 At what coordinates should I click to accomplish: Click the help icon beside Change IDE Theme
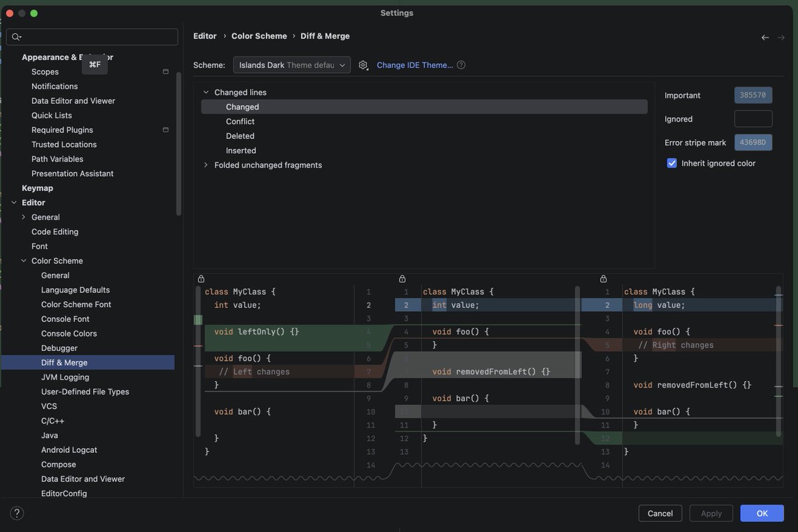coord(461,65)
